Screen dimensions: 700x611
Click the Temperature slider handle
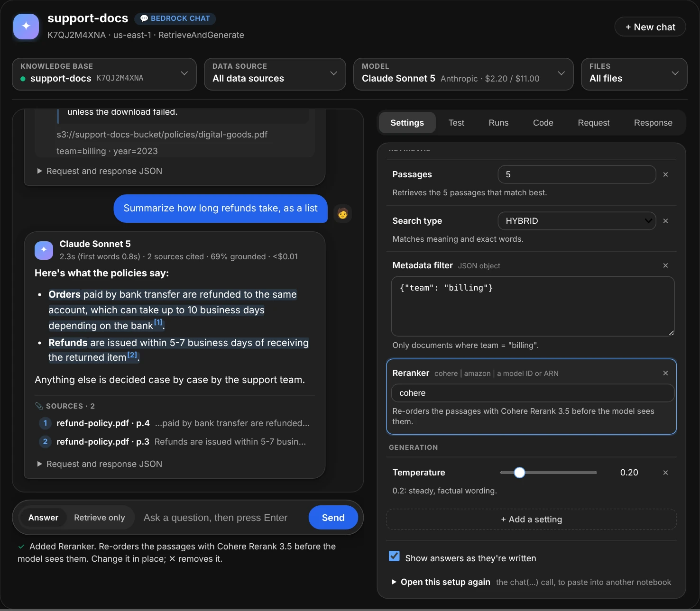pos(519,473)
